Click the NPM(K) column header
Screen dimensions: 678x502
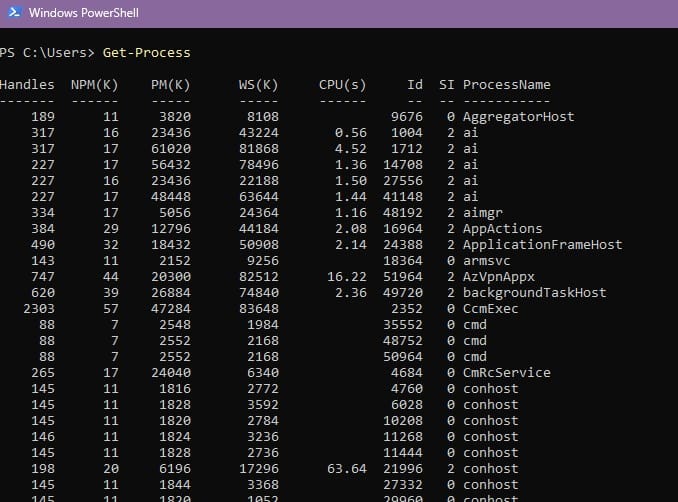[x=95, y=85]
